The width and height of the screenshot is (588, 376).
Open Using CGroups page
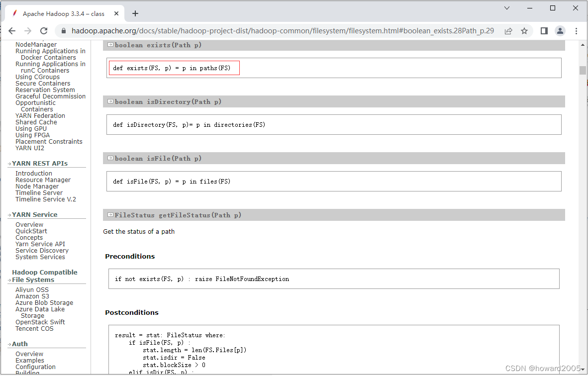tap(37, 77)
